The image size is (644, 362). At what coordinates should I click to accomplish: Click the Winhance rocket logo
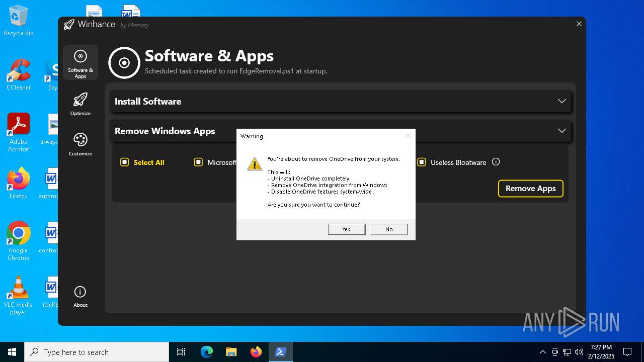point(69,25)
